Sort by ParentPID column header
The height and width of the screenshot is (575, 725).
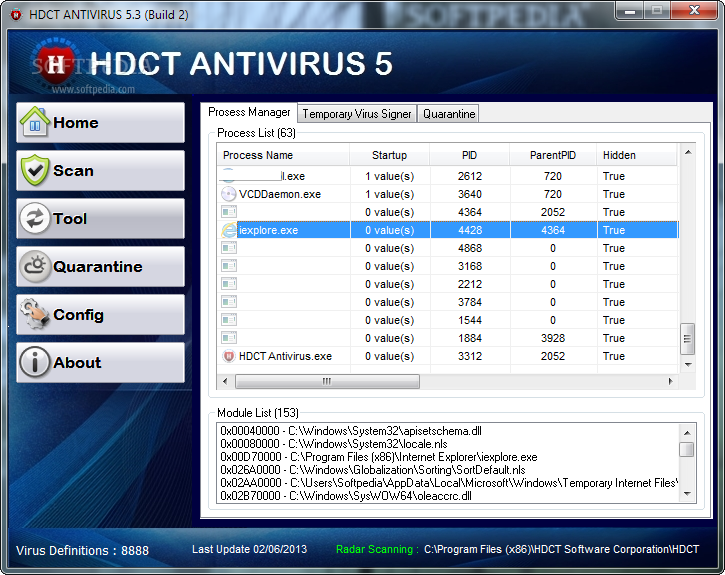pos(553,155)
